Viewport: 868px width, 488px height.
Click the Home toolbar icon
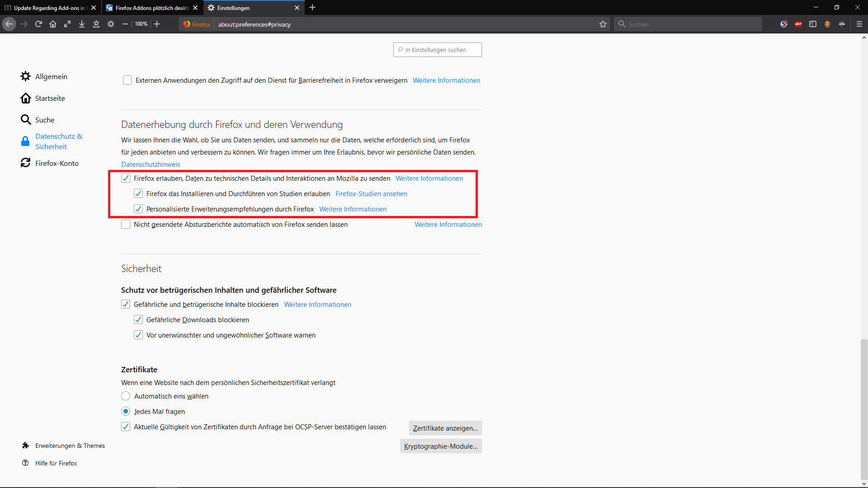pos(53,24)
